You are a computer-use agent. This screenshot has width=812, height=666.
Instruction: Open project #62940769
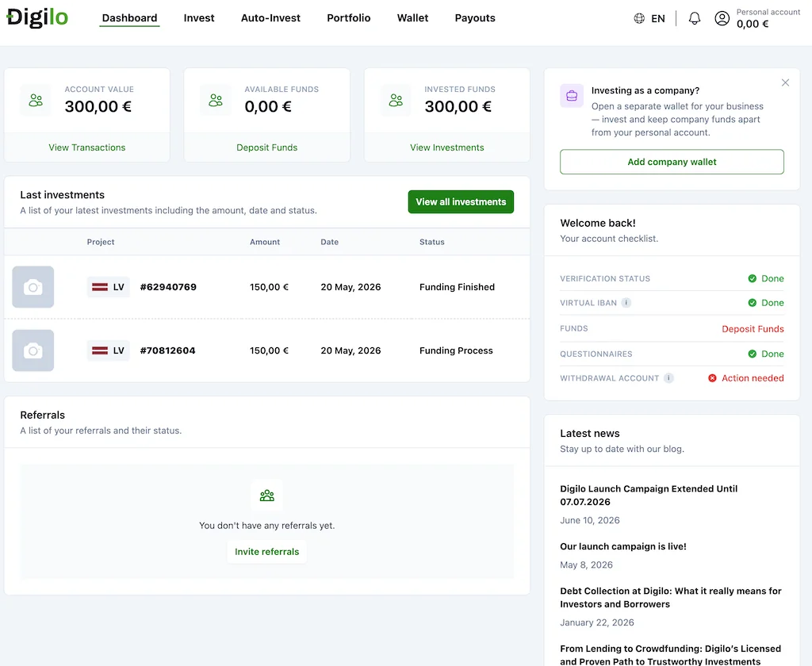[x=168, y=287]
